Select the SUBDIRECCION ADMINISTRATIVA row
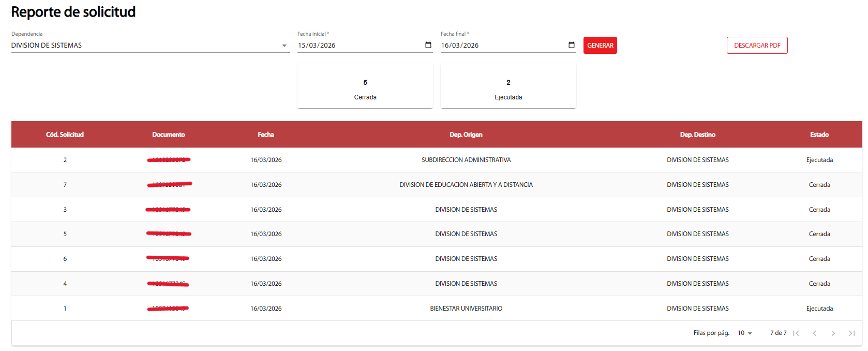This screenshot has width=868, height=351. (x=466, y=160)
